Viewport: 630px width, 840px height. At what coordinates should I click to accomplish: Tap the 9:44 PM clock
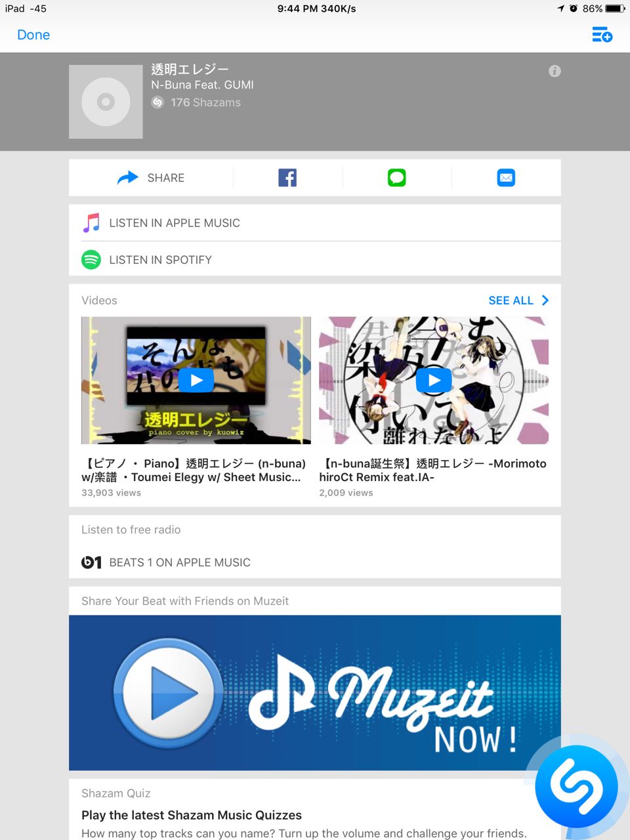[x=299, y=9]
